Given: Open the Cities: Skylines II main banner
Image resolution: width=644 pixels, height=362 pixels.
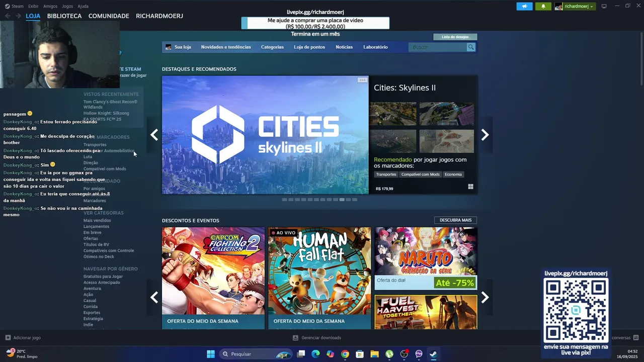Looking at the screenshot, I should [265, 135].
